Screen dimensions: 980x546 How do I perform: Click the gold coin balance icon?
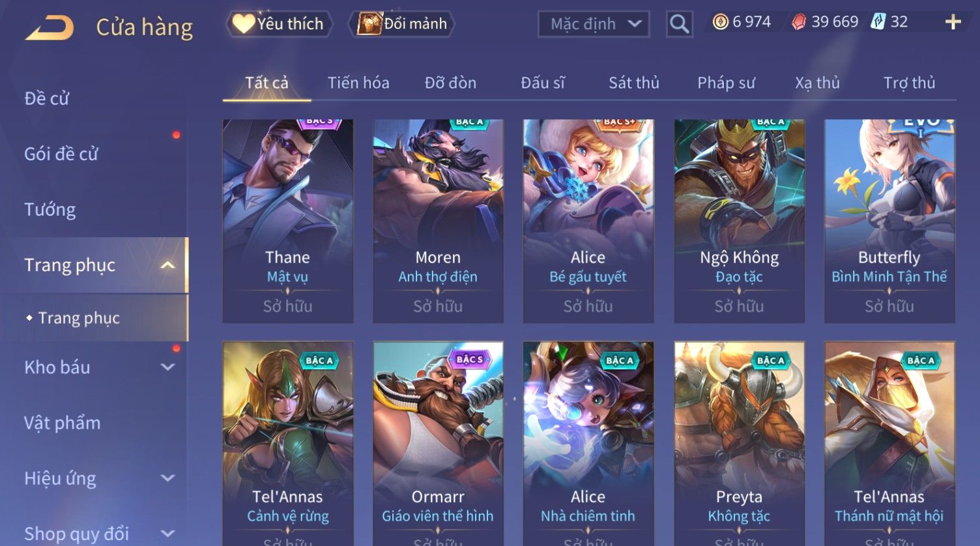coord(720,22)
